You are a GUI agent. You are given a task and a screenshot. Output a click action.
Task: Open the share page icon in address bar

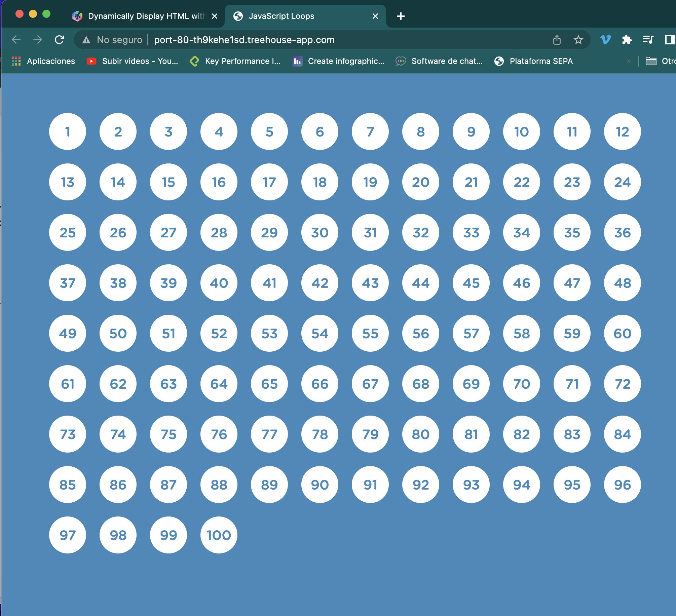click(557, 40)
